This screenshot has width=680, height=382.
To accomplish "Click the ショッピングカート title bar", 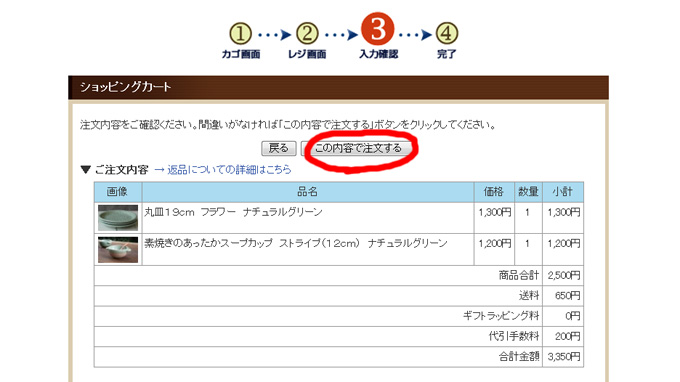I will click(x=338, y=87).
